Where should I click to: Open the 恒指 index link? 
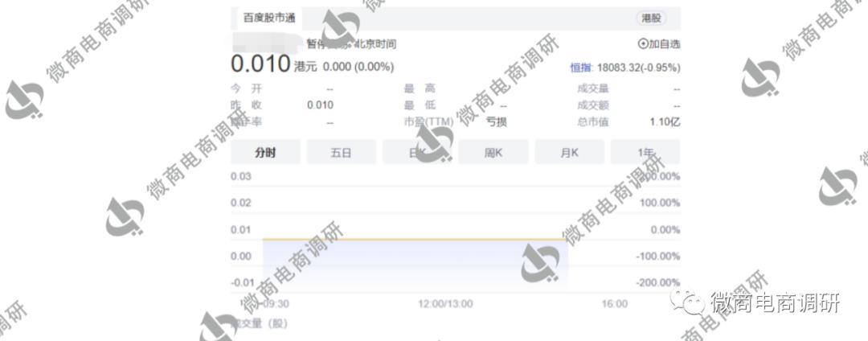(580, 68)
